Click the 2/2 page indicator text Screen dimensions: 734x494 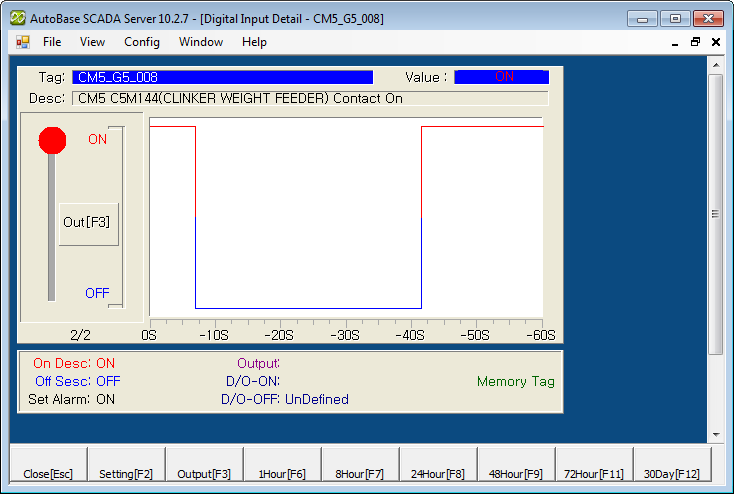click(81, 335)
